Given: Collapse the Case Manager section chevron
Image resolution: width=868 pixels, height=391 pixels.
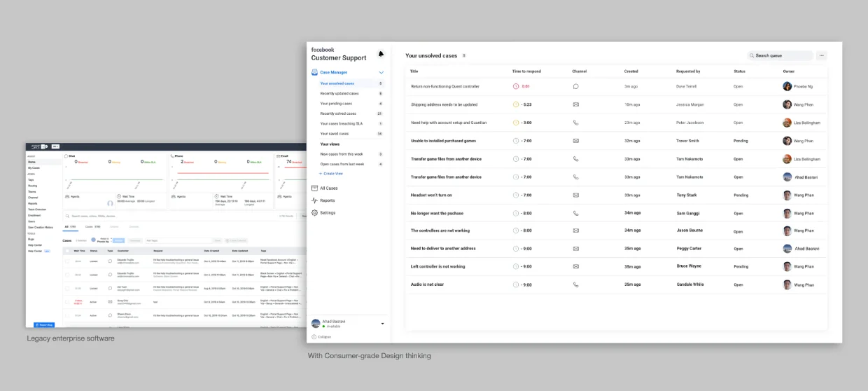Looking at the screenshot, I should pos(381,72).
